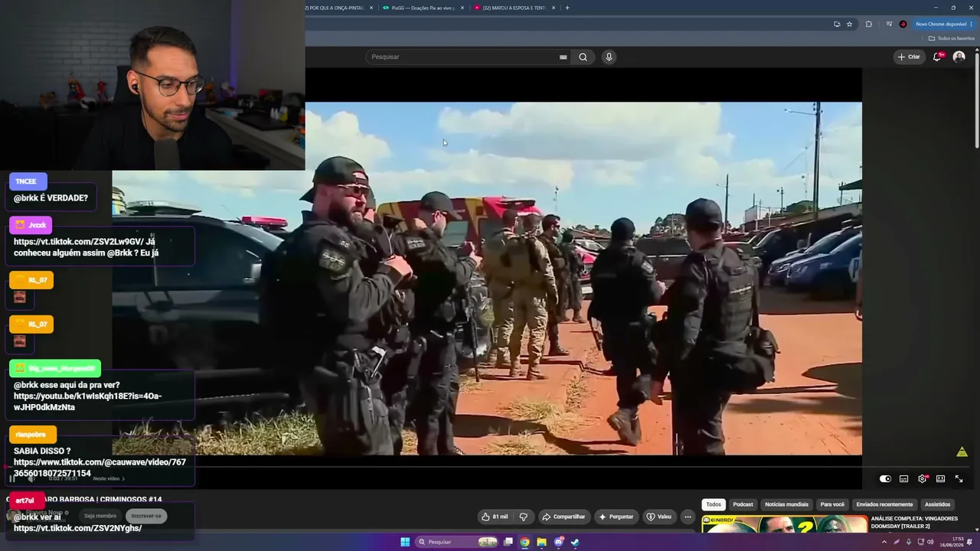Viewport: 980px width, 551px height.
Task: Select the Notícias mundiais filter chip
Action: point(787,504)
